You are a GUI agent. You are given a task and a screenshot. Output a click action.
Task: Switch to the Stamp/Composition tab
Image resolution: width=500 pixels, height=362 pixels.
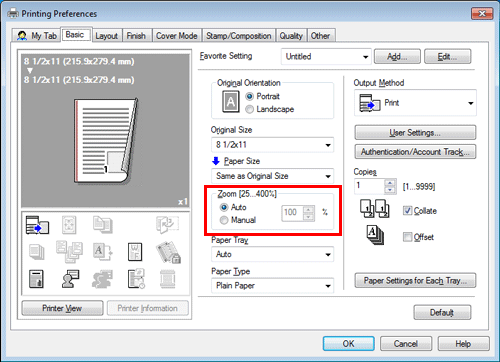click(239, 36)
